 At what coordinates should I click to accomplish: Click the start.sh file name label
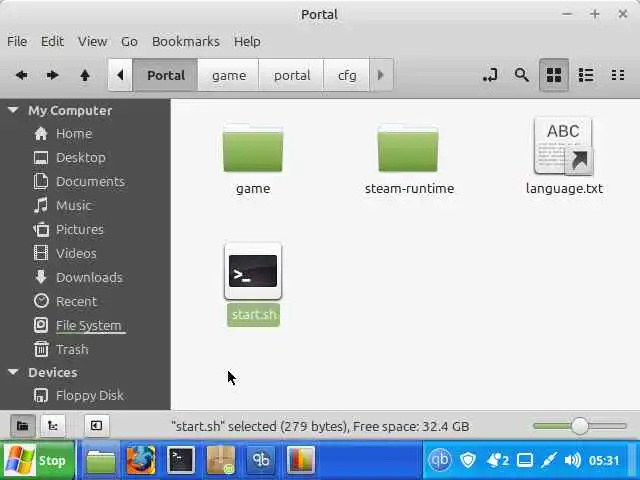253,315
